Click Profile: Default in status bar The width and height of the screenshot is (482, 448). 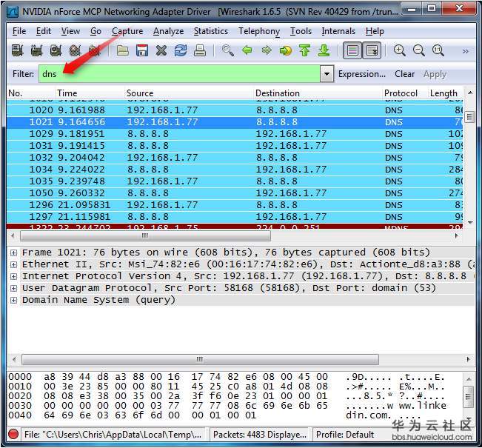[345, 435]
